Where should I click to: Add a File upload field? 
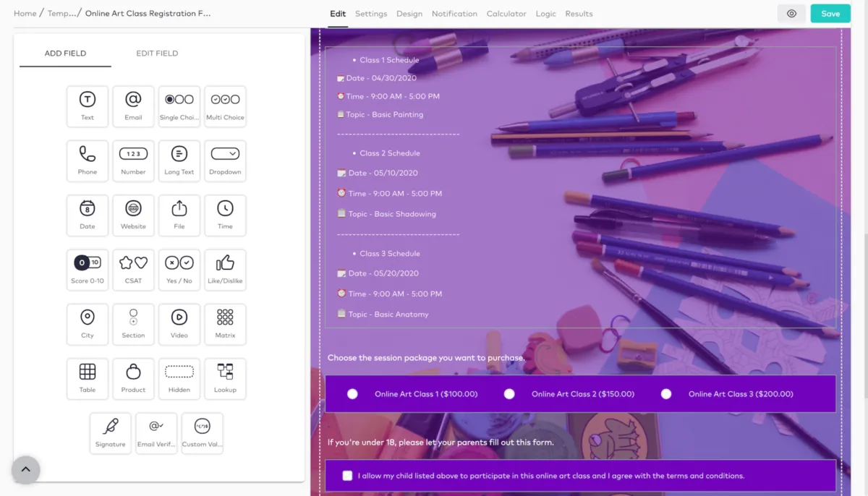tap(179, 215)
